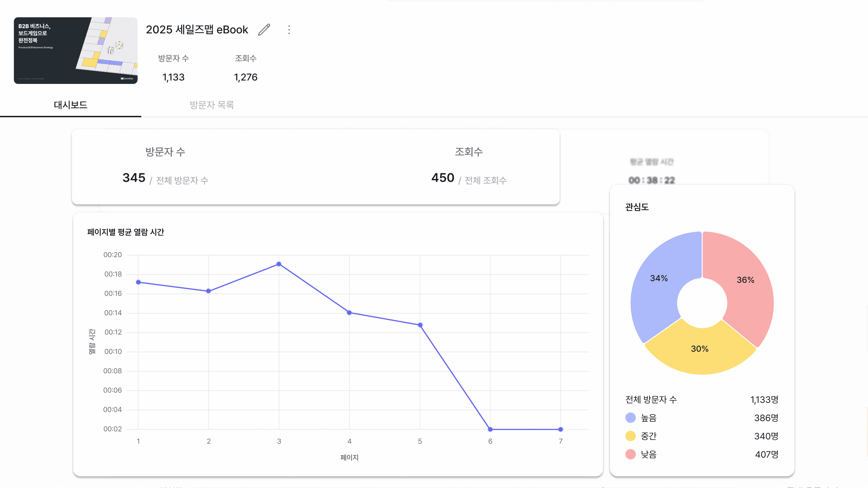
Task: Click the "페이지" x-axis title
Action: (x=349, y=458)
